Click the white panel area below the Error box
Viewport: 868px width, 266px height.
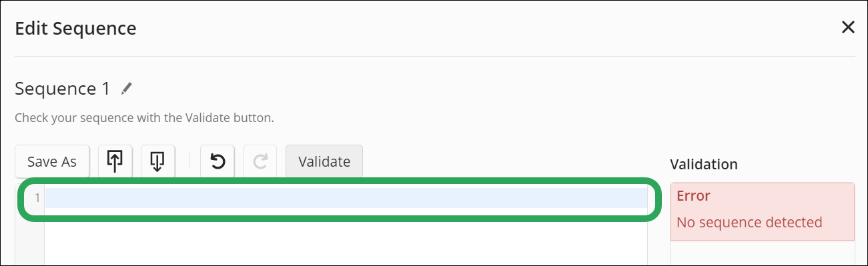tap(762, 253)
